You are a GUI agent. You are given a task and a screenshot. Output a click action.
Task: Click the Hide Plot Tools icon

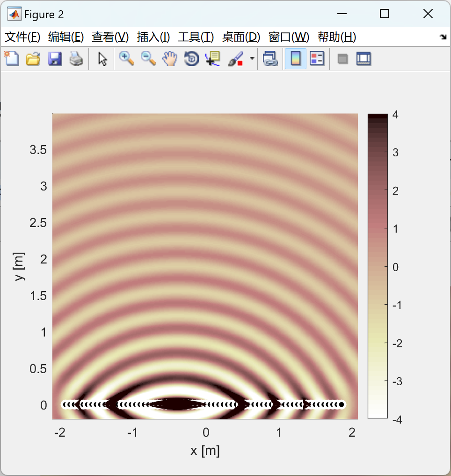tap(342, 59)
